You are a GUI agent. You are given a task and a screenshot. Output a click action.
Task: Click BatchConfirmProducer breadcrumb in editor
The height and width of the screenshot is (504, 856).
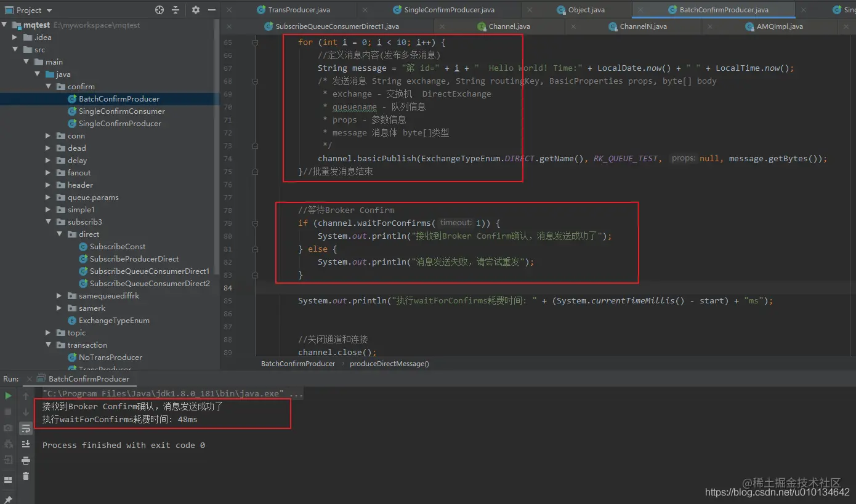click(x=298, y=364)
